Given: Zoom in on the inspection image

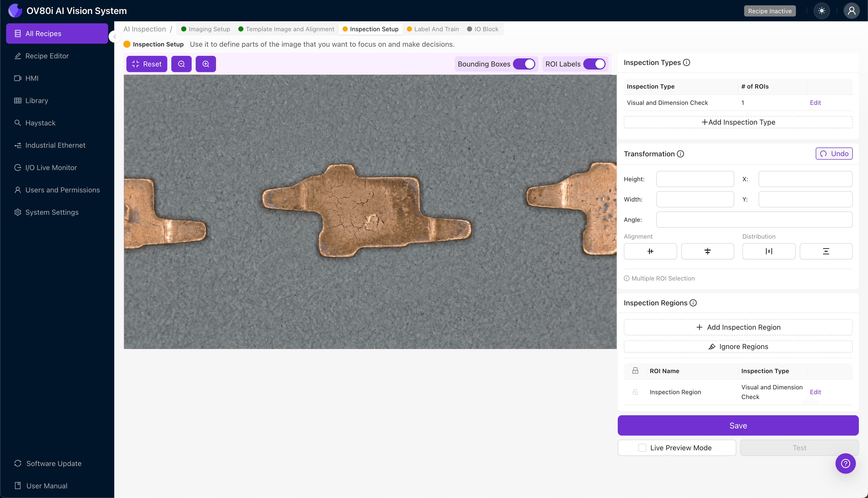Looking at the screenshot, I should (206, 64).
